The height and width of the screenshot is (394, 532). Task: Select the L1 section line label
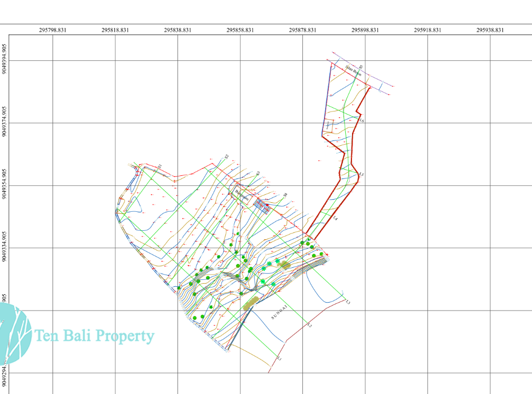280,359
